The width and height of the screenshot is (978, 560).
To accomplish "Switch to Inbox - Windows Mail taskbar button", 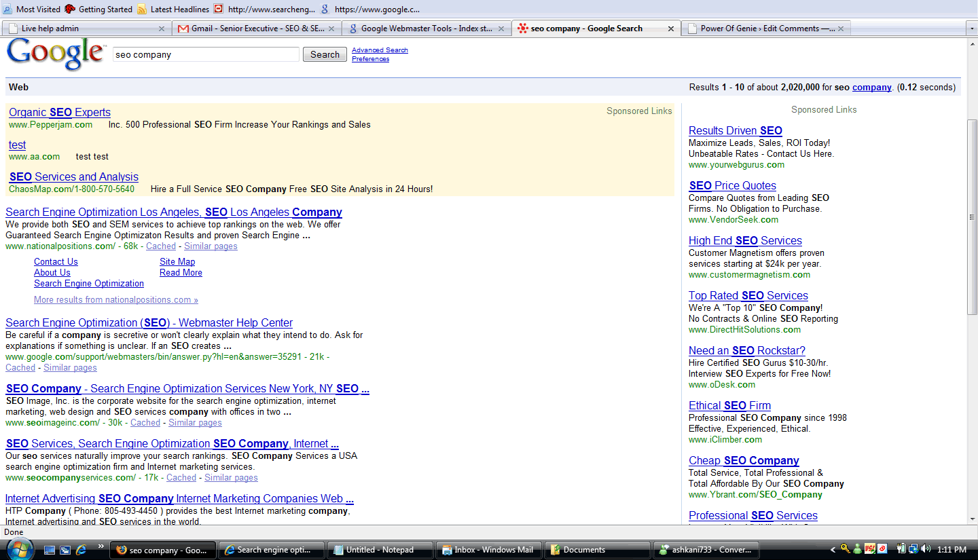I will click(x=488, y=550).
